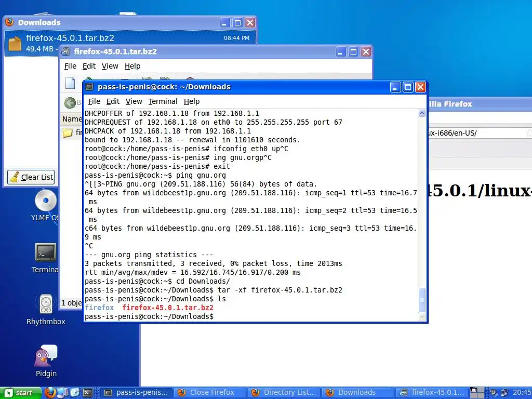The width and height of the screenshot is (532, 399).
Task: Maximize the terminal window
Action: point(408,87)
